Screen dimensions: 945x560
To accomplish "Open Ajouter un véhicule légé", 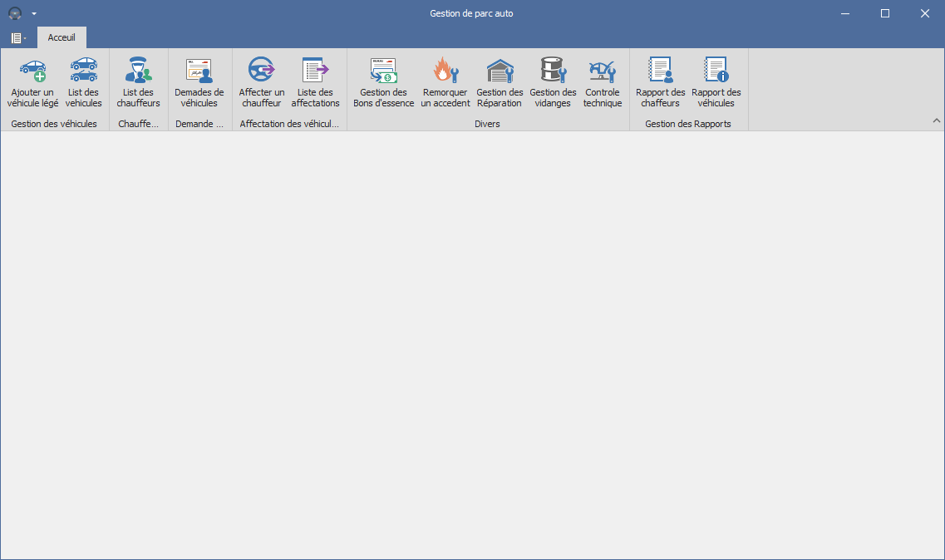I will [32, 82].
